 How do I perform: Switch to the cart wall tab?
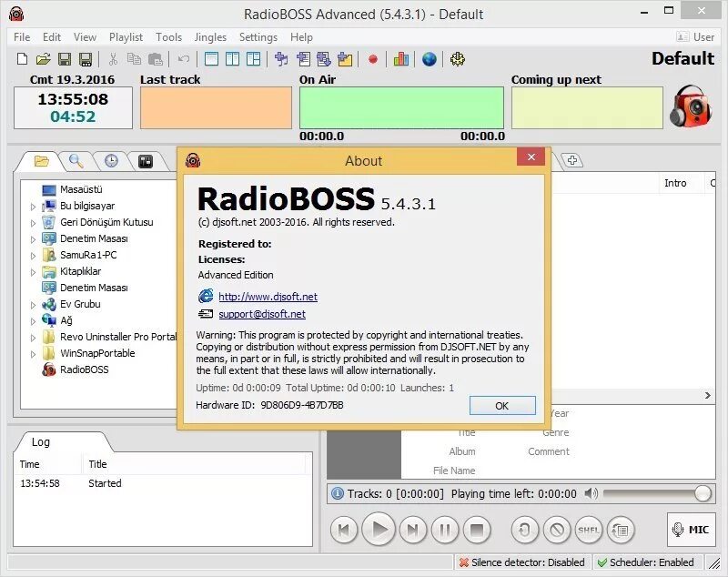pyautogui.click(x=146, y=161)
